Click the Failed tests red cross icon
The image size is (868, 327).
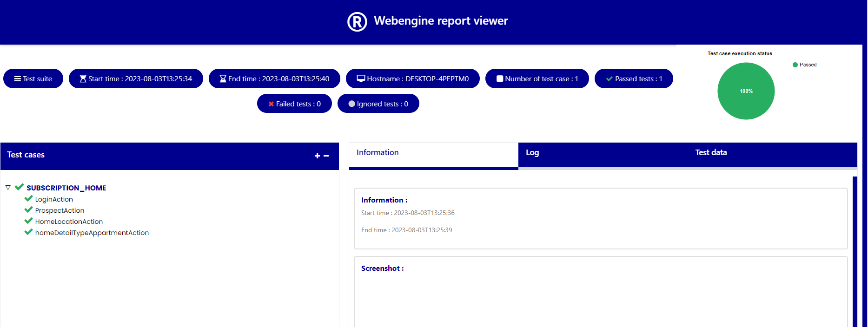click(271, 104)
